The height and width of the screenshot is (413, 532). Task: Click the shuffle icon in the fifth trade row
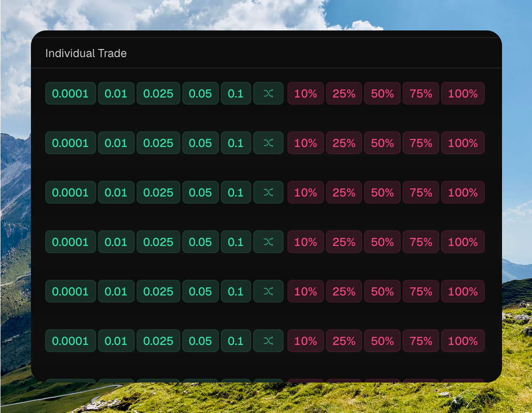pyautogui.click(x=268, y=291)
